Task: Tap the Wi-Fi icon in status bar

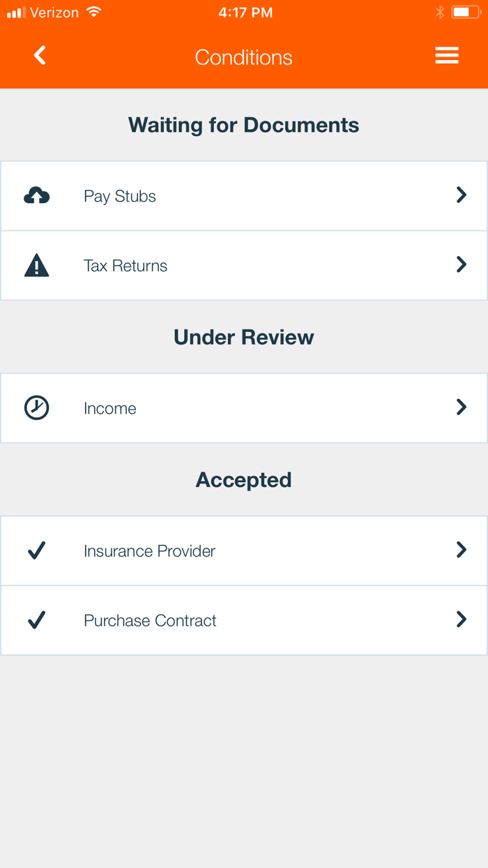Action: tap(93, 12)
